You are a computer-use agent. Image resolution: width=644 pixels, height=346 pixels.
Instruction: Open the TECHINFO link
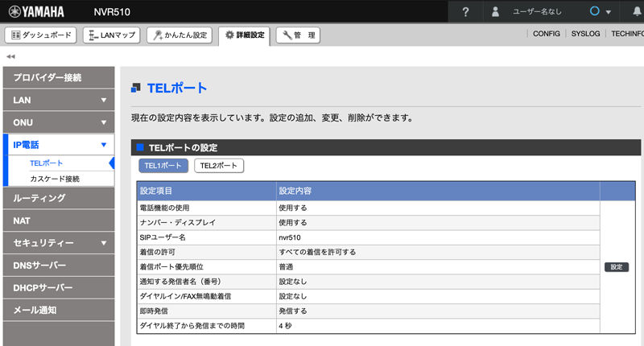pyautogui.click(x=627, y=34)
